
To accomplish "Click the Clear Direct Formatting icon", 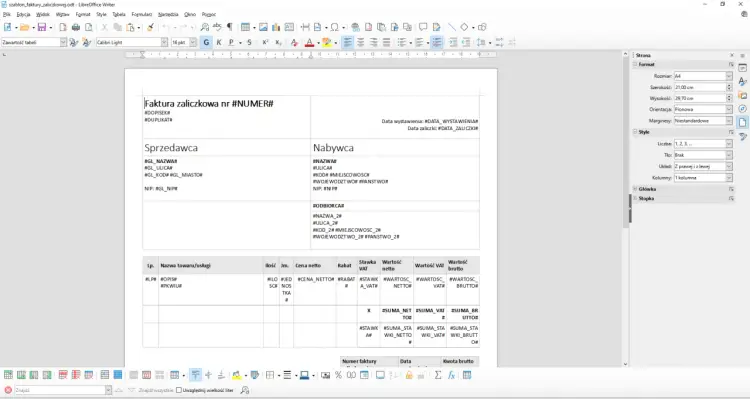I will coord(294,43).
